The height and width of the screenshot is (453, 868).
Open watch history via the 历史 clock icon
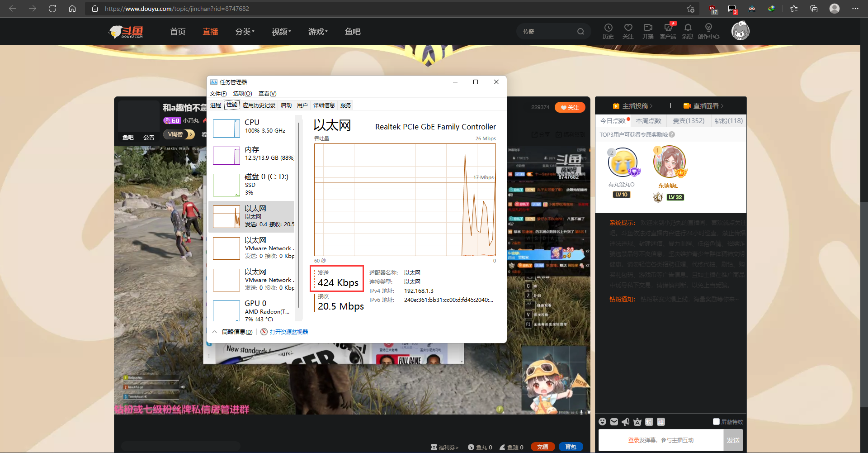(x=608, y=31)
